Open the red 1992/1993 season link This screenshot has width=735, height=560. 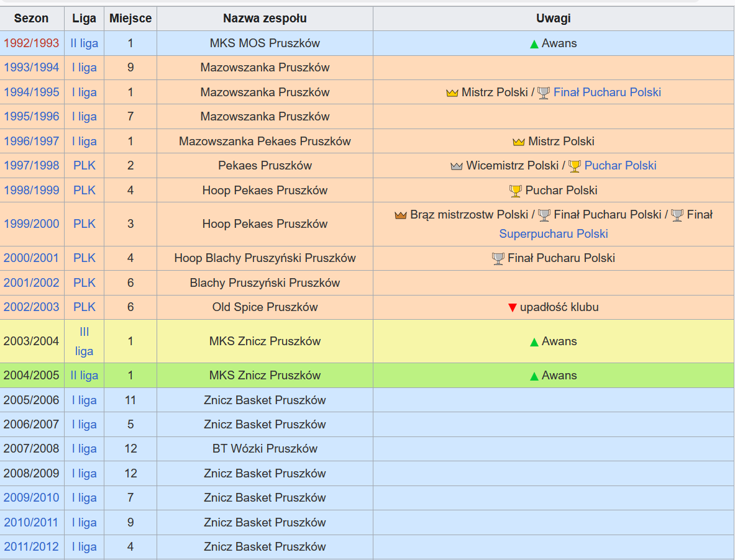point(32,43)
